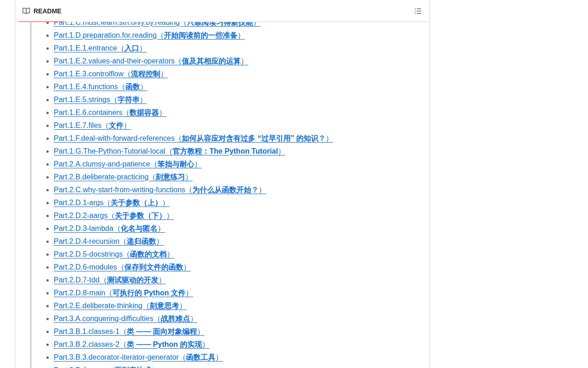Screen dimensions: 588x368
Task: Select the README tab
Action: pos(42,11)
